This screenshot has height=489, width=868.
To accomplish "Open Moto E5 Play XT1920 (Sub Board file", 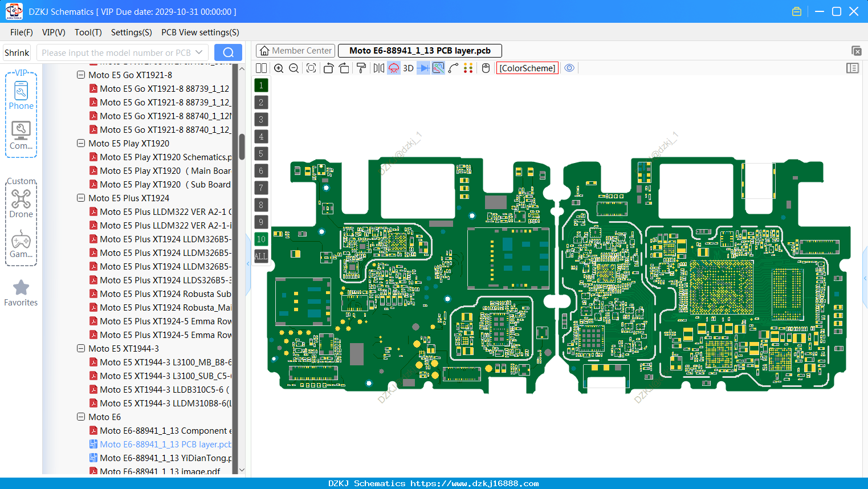I will click(161, 185).
